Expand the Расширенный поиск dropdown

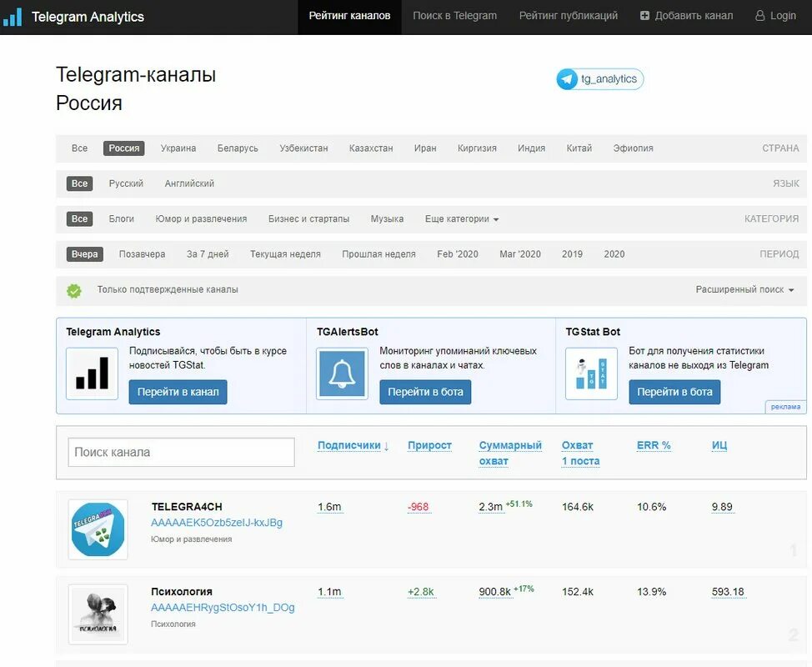744,289
